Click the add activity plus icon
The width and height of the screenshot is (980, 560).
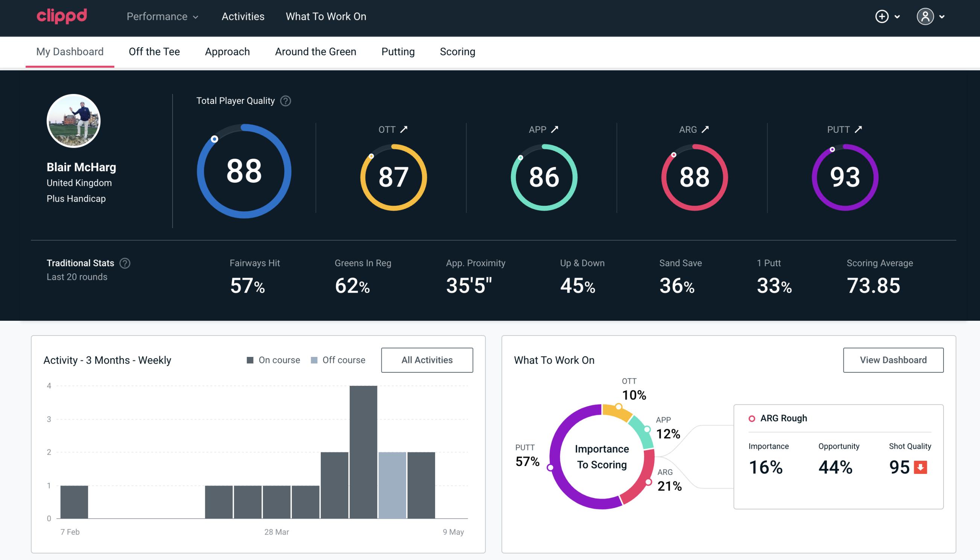(x=882, y=17)
